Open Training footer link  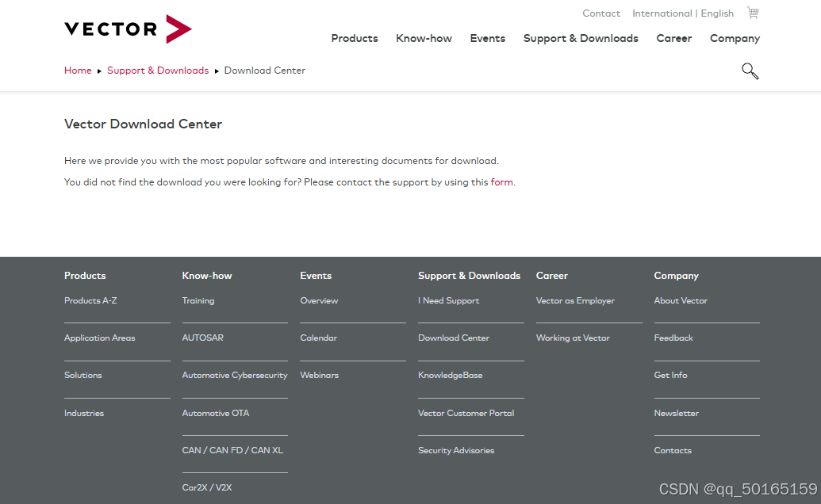pos(198,300)
